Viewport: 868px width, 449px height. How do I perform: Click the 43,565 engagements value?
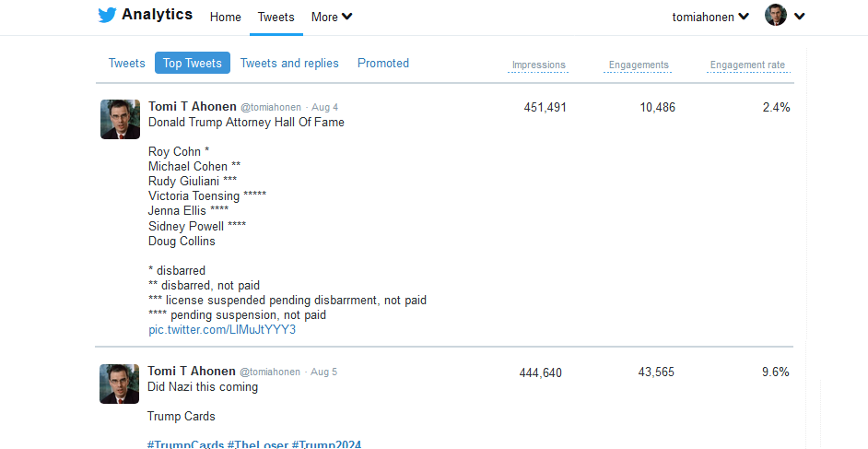[657, 372]
